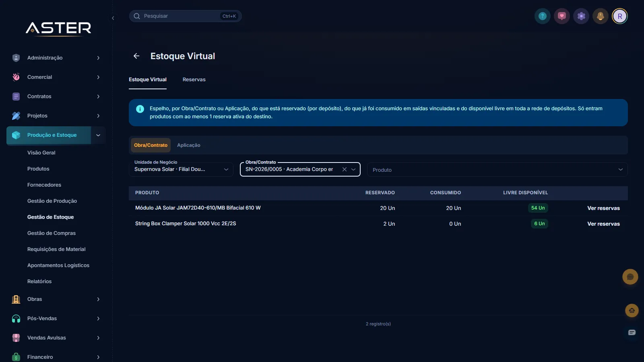This screenshot has width=644, height=362.
Task: Click the Projetos pencil icon
Action: click(16, 116)
